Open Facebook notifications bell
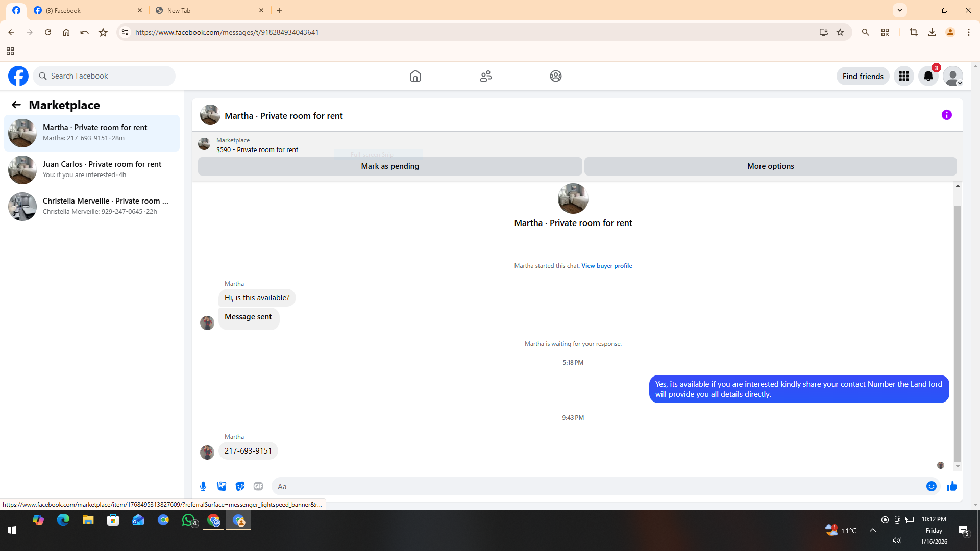The width and height of the screenshot is (980, 551). point(928,76)
